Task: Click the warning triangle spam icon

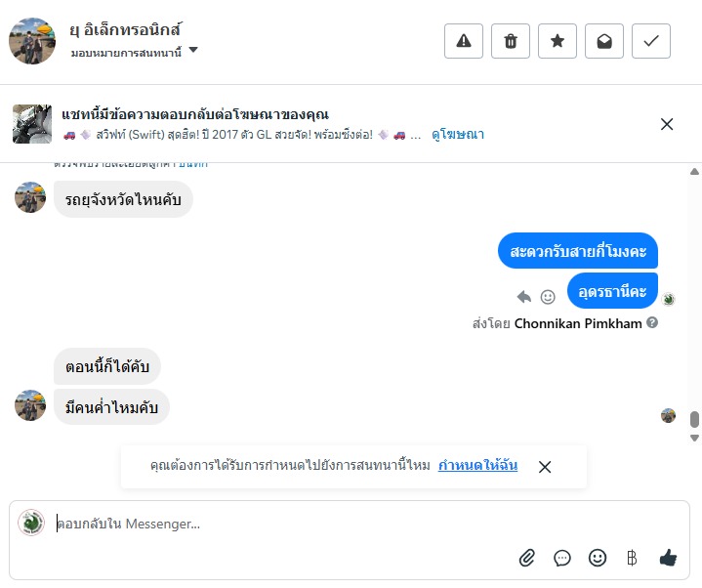Action: pyautogui.click(x=464, y=41)
